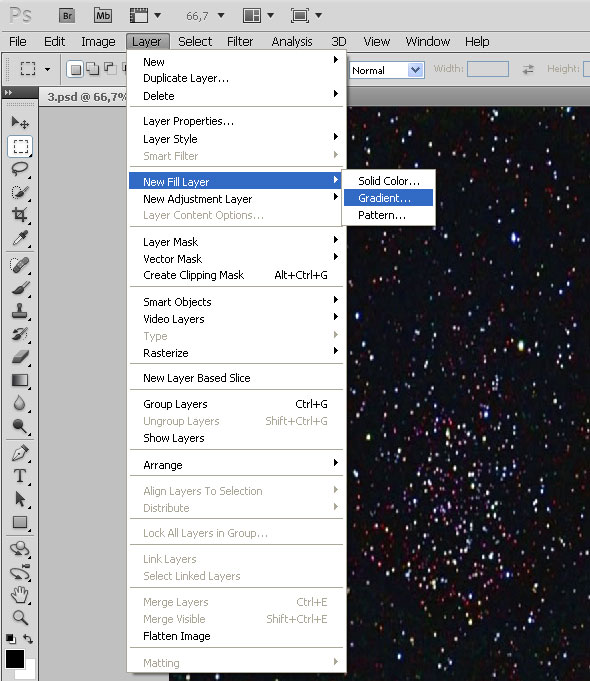Screen dimensions: 590x681
Task: Select the Brush tool
Action: (x=20, y=288)
